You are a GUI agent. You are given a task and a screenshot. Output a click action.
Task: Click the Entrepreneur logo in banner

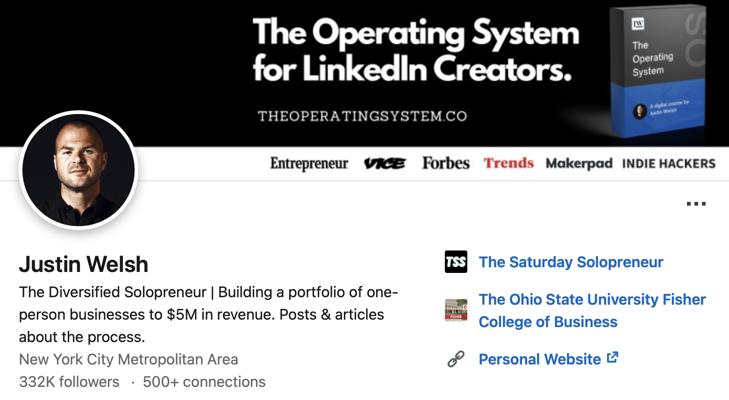click(309, 163)
